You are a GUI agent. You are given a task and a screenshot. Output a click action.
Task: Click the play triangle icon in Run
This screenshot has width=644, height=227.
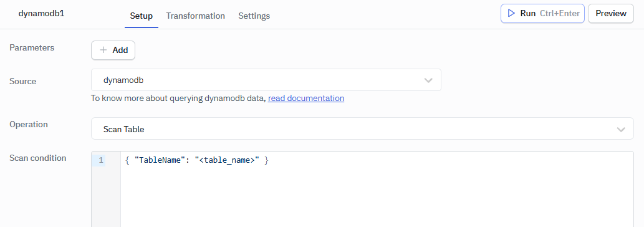click(511, 14)
